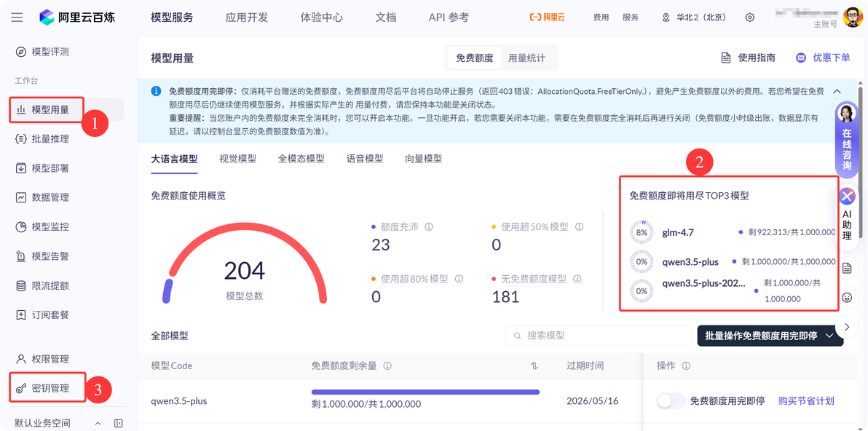Click the 权限管理 person icon

[x=21, y=359]
